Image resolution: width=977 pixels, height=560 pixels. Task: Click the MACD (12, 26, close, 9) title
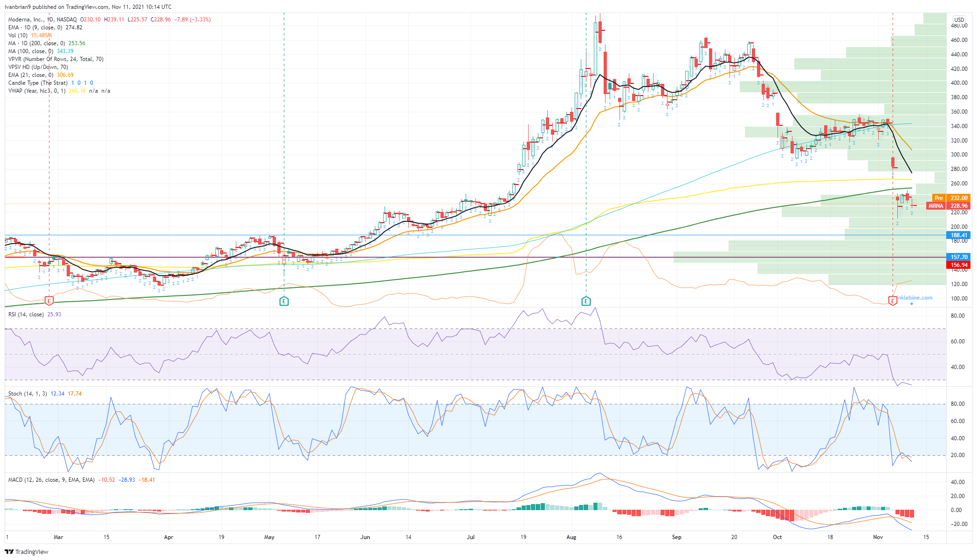tap(51, 480)
